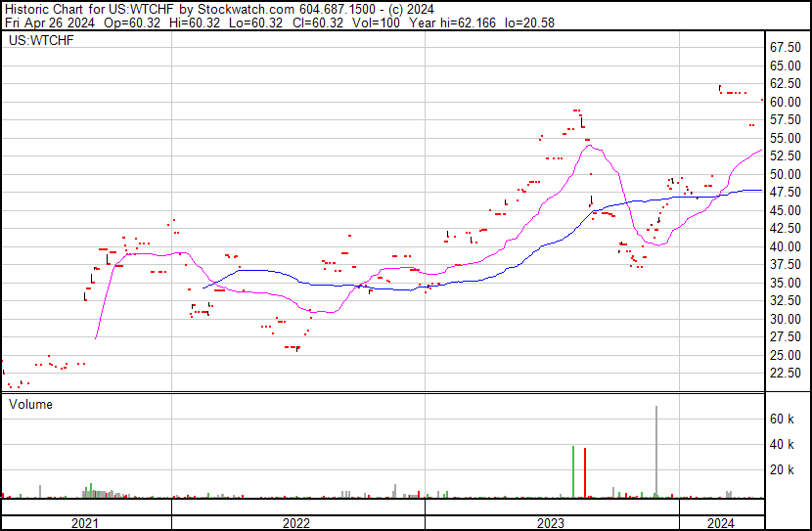Image resolution: width=812 pixels, height=531 pixels.
Task: Select the 2021 year marker
Action: pyautogui.click(x=85, y=523)
